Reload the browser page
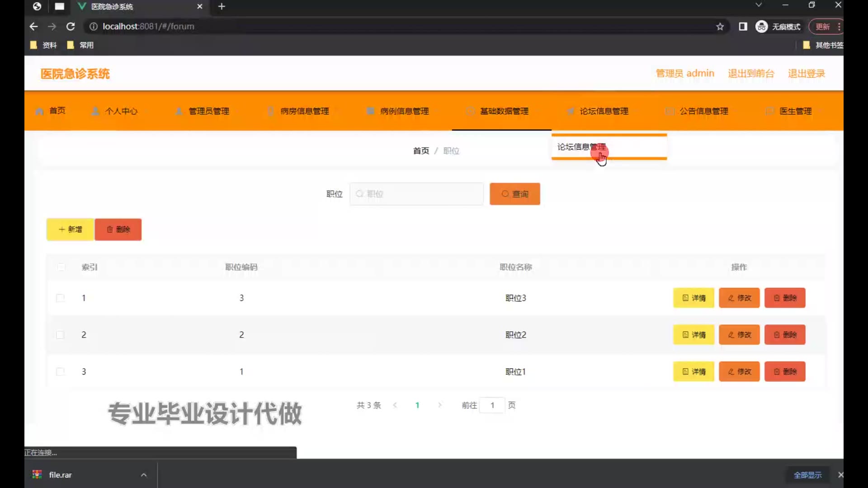 click(x=71, y=27)
